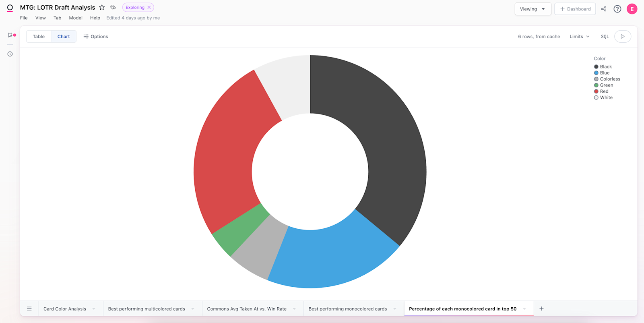This screenshot has width=644, height=323.
Task: Open history clock icon in sidebar
Action: pyautogui.click(x=10, y=54)
